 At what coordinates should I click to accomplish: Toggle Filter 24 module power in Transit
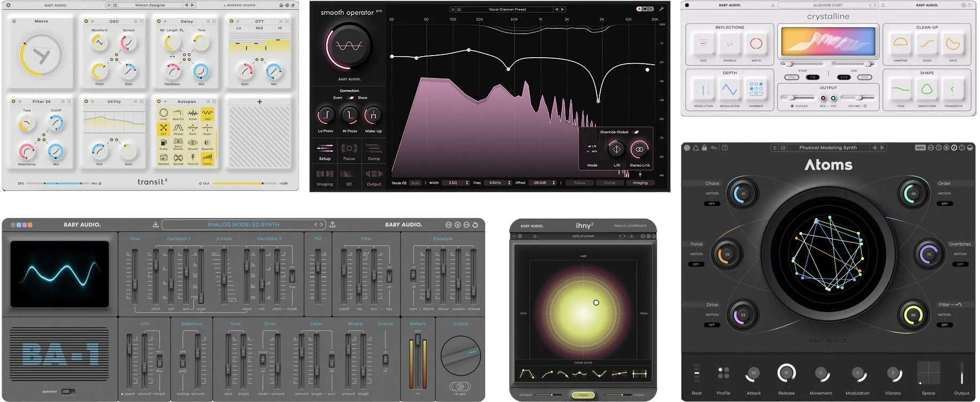coord(13,101)
